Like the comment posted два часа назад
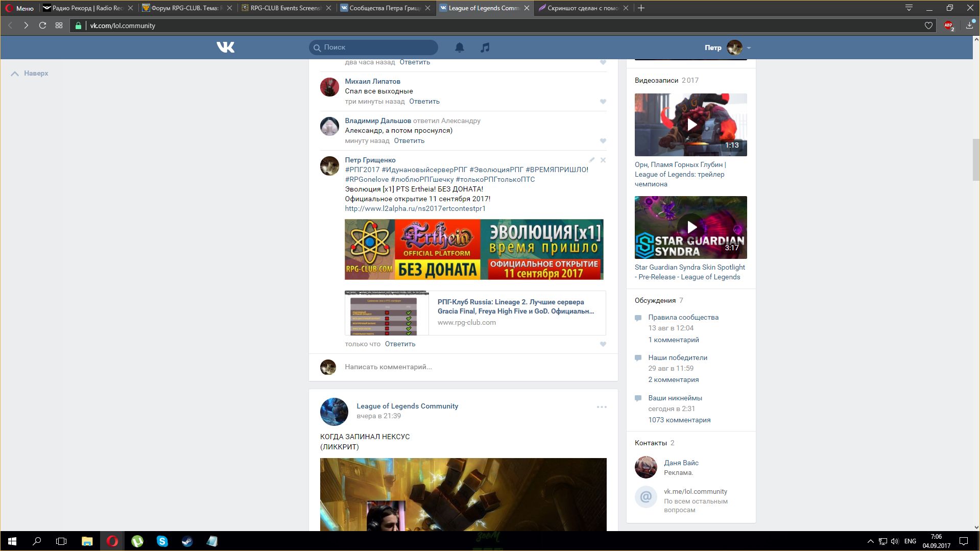 (603, 62)
